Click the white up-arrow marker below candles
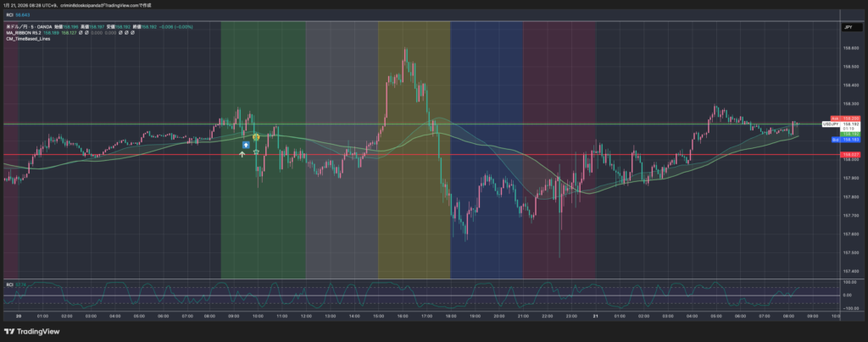Image resolution: width=868 pixels, height=342 pixels. click(242, 154)
